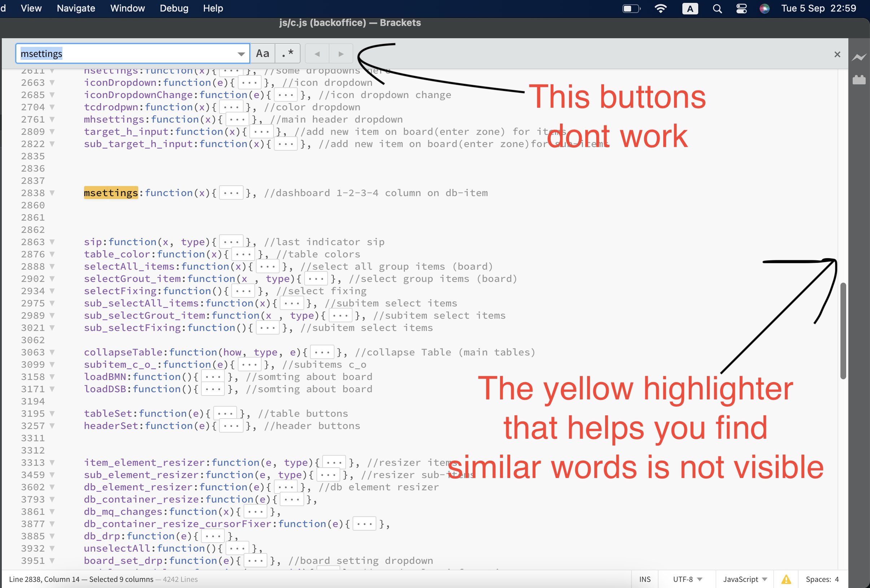Image resolution: width=870 pixels, height=588 pixels.
Task: Click the lint warning icon in status bar
Action: pos(786,579)
